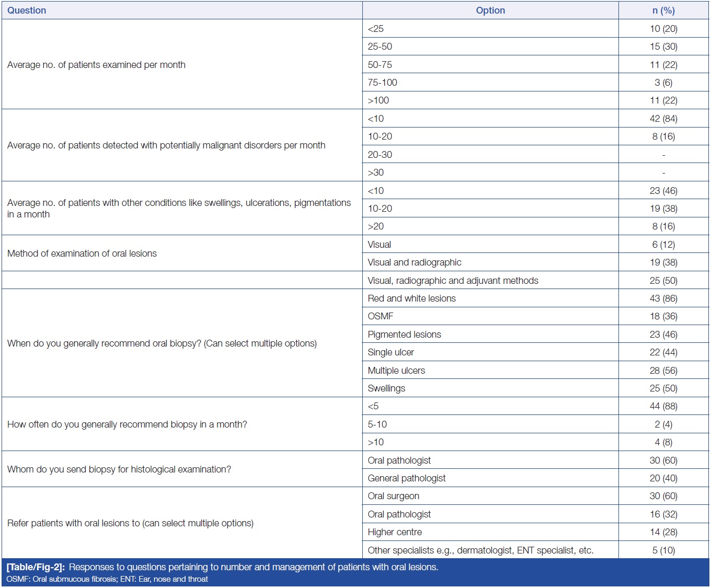Image resolution: width=711 pixels, height=588 pixels.
Task: Select the OSMF option cell
Action: click(380, 316)
